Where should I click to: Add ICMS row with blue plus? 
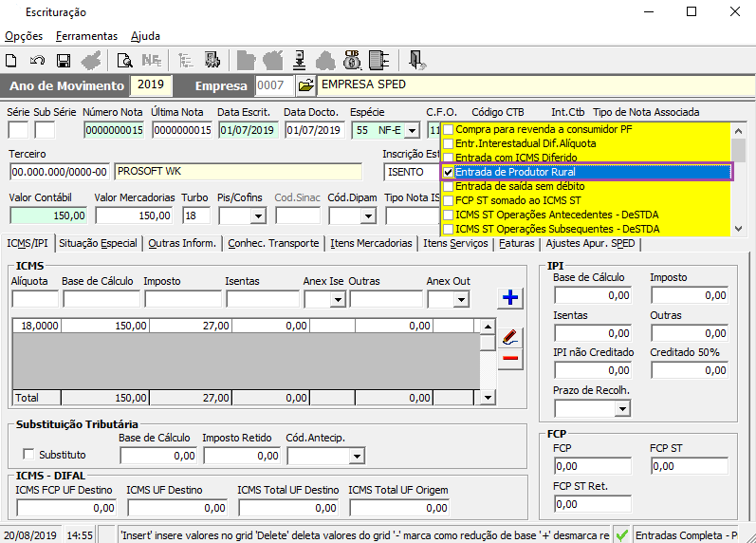pyautogui.click(x=510, y=297)
